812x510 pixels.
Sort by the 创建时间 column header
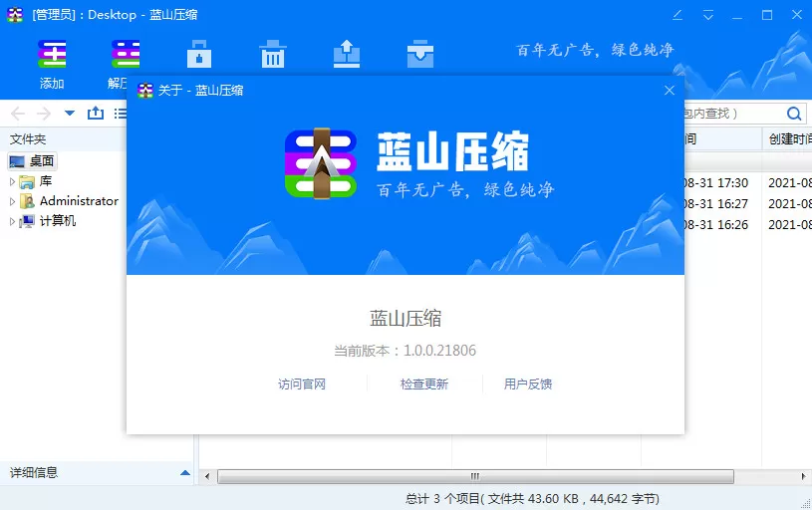coord(787,139)
